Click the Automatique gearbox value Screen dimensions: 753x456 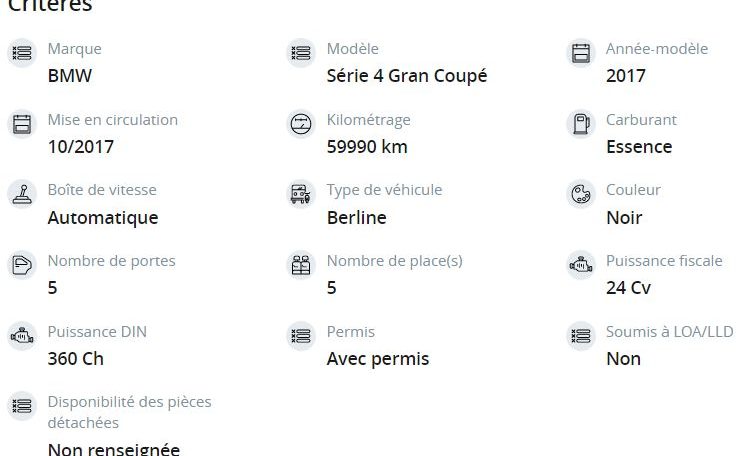(x=103, y=218)
